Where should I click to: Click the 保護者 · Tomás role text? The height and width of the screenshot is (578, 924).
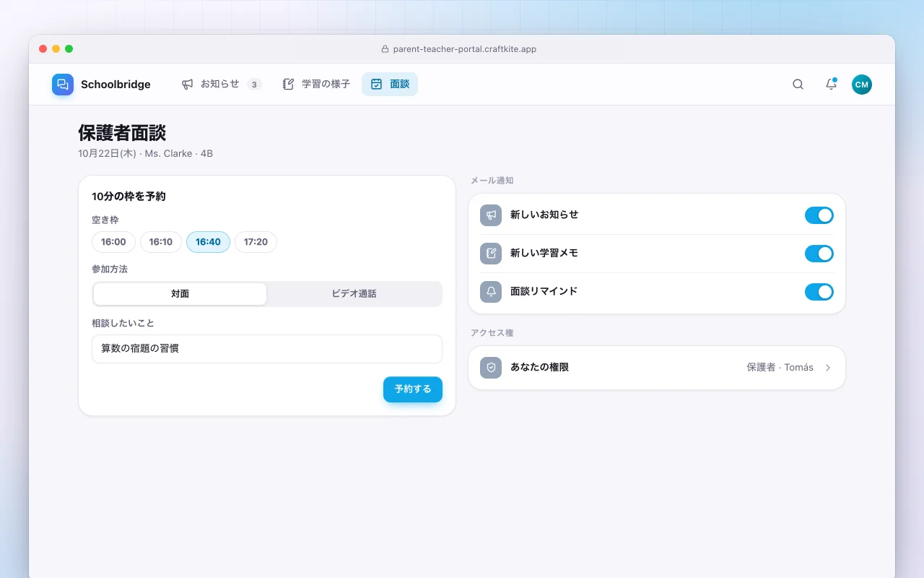780,368
